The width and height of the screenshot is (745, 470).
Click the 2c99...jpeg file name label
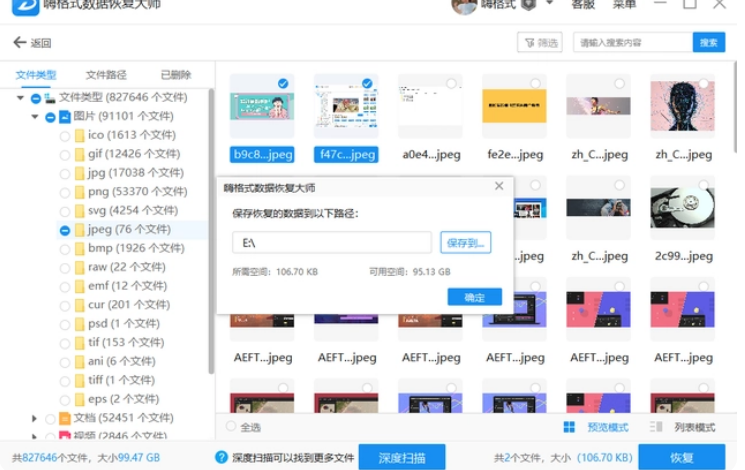(683, 256)
